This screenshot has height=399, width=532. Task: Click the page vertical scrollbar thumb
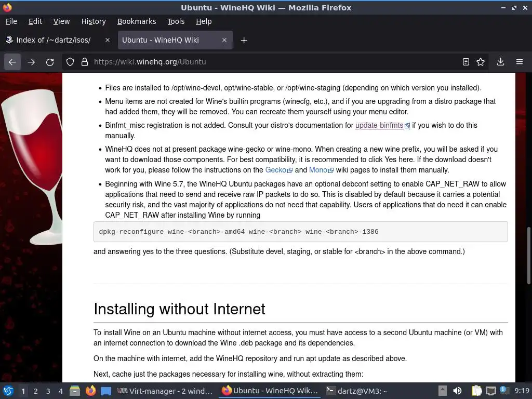[x=528, y=256]
